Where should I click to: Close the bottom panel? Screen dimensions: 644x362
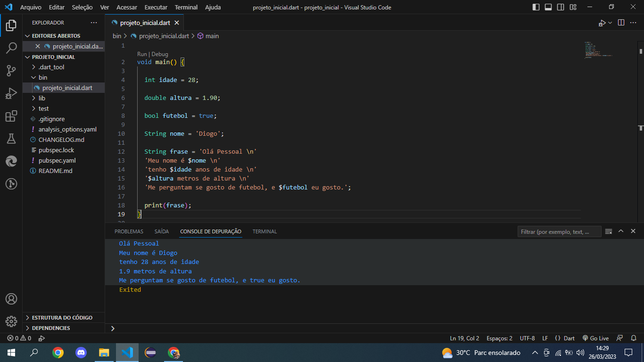(633, 231)
